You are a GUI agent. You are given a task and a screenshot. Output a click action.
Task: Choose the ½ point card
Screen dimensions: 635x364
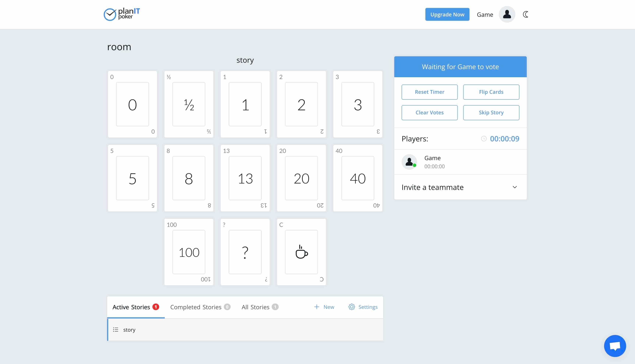point(188,104)
